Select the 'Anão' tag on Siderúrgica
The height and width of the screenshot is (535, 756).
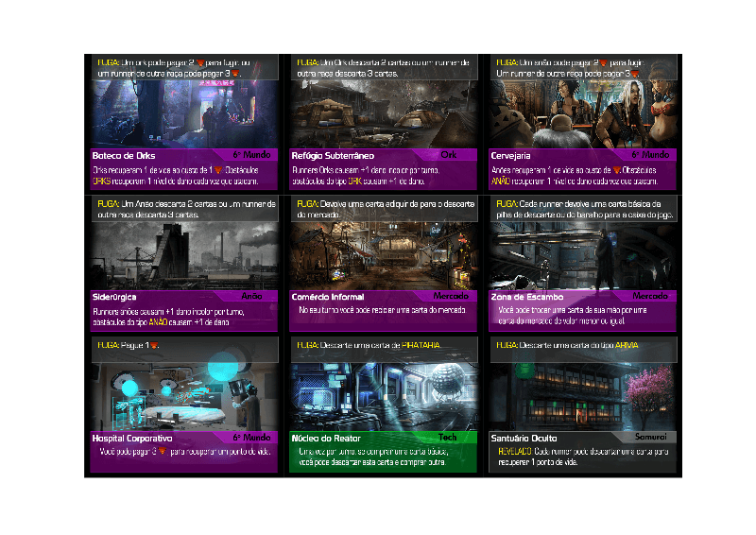251,296
